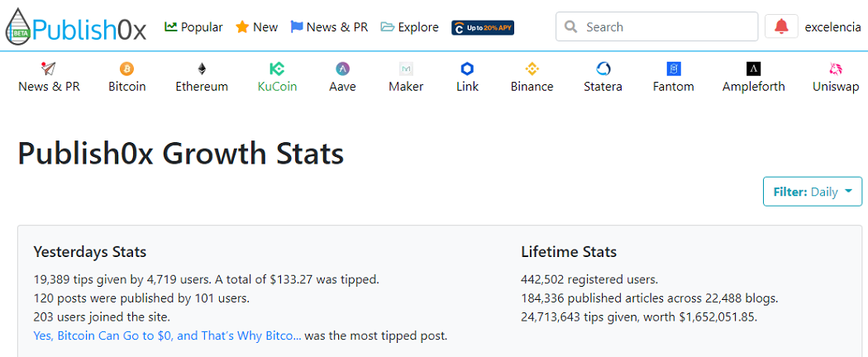Open the Bitcoin category label
868x357 pixels.
point(126,87)
